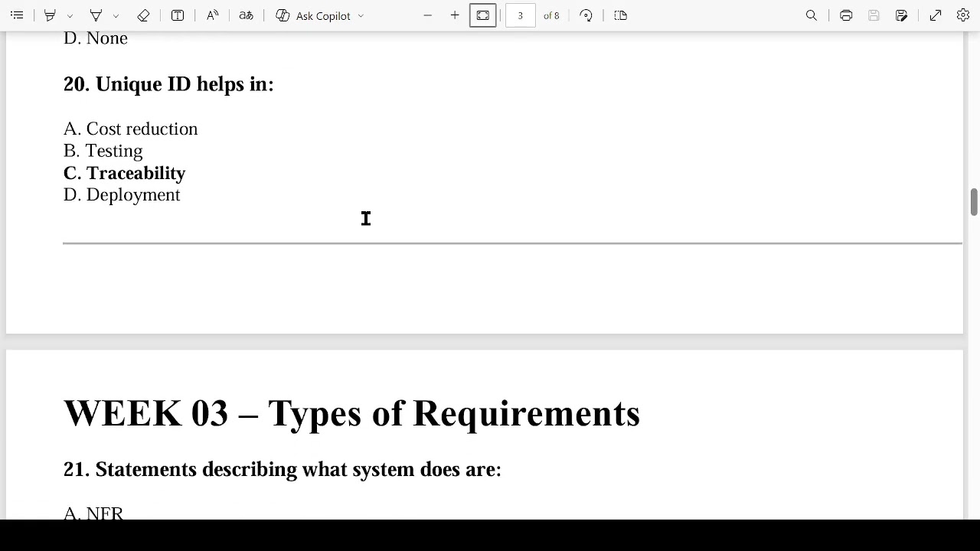980x551 pixels.
Task: Click question '20. Unique ID helps in:'
Action: click(168, 84)
